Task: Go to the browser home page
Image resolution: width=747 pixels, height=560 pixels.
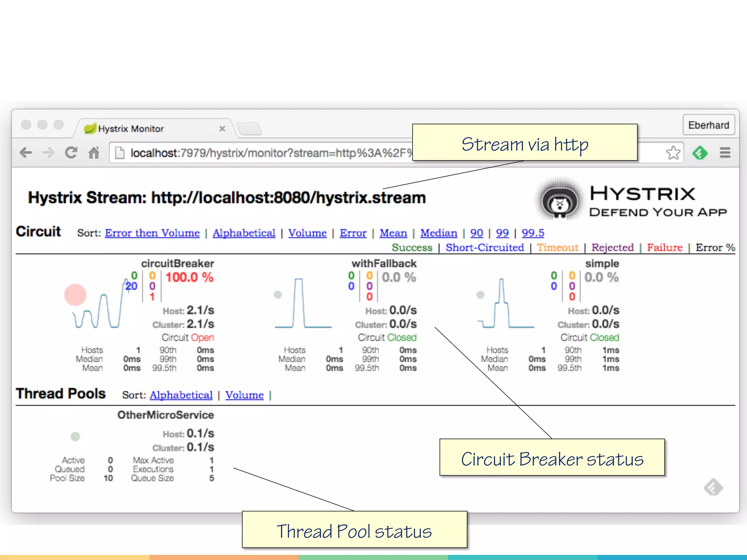Action: tap(94, 152)
